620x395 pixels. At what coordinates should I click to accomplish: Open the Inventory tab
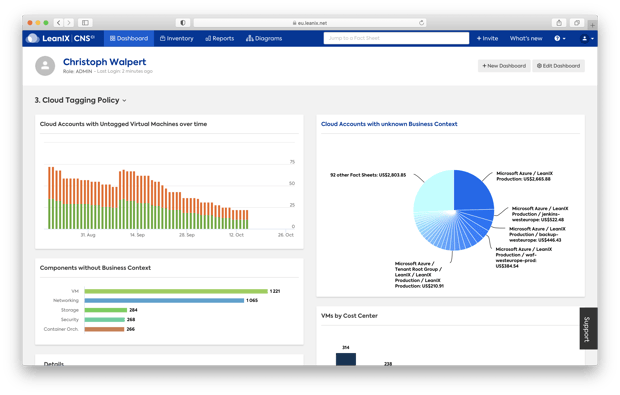click(x=176, y=38)
